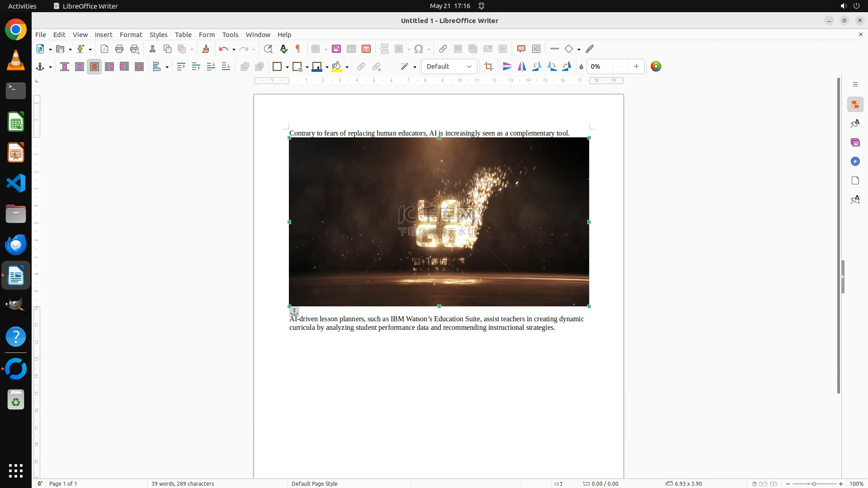Open Thunderbird from the dock
This screenshot has height=488, width=868.
point(16,245)
